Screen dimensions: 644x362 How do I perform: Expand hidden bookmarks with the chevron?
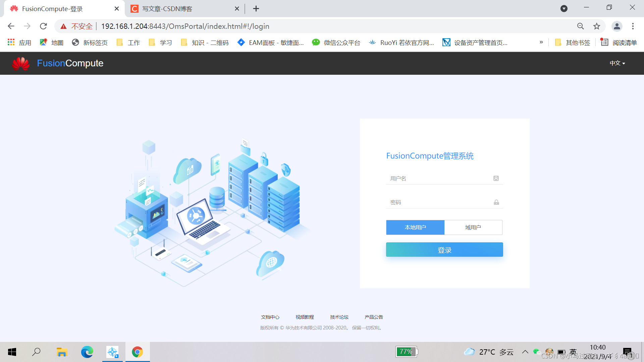click(x=541, y=42)
